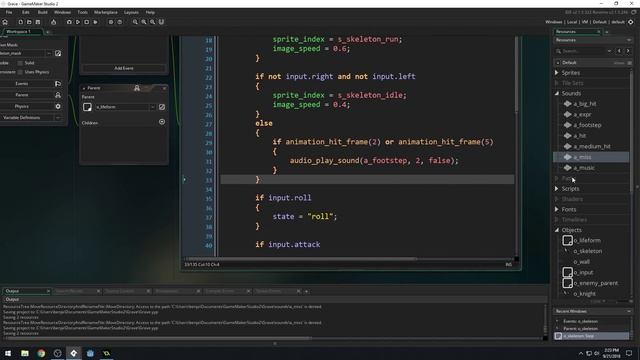This screenshot has width=640, height=360.
Task: Open the parent object dropdown arrow
Action: pos(153,107)
